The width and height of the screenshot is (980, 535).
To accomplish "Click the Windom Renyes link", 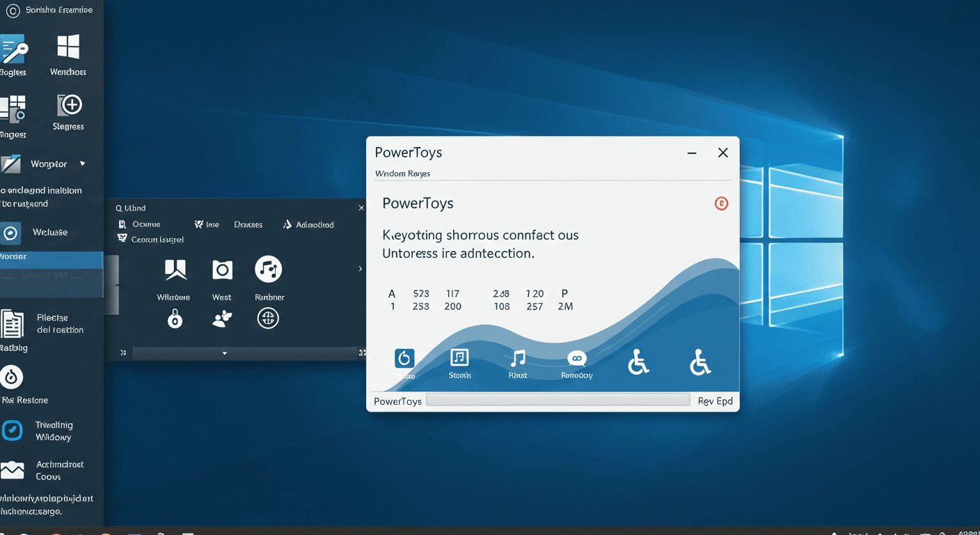I will (x=402, y=173).
